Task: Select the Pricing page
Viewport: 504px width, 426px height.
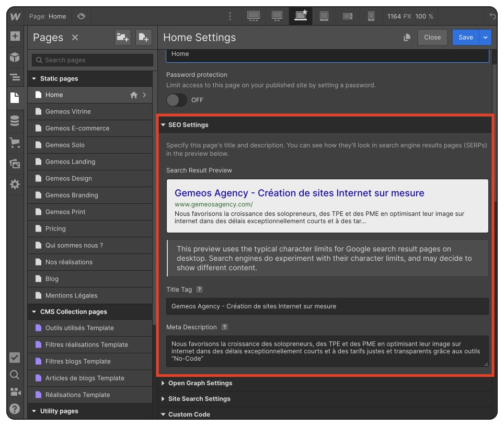Action: [90, 228]
